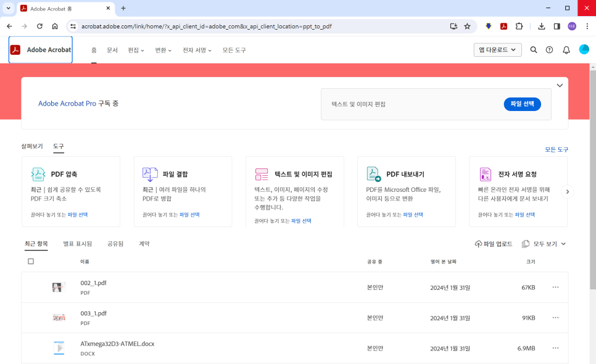596x364 pixels.
Task: Click the browser address bar URL
Action: [x=207, y=26]
